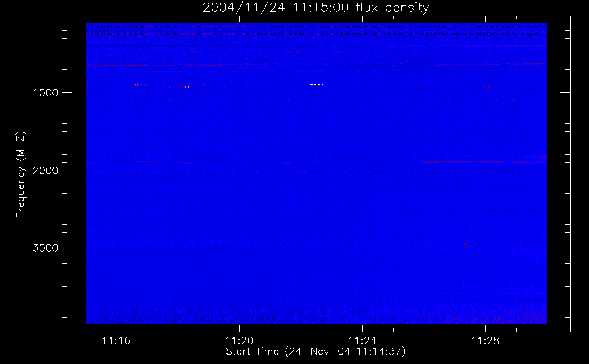The width and height of the screenshot is (589, 364).
Task: Select the 'Frequency (MHZ)' axis label
Action: pos(20,175)
